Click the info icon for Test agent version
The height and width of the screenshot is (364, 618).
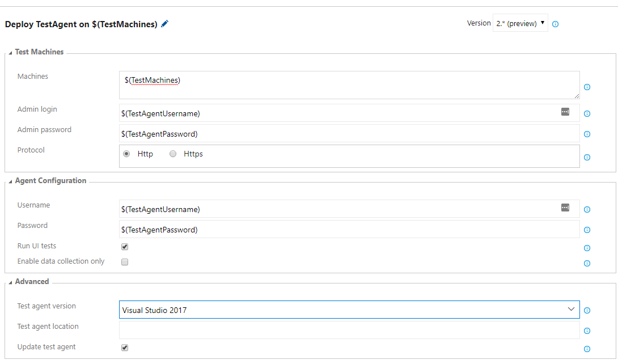587,310
